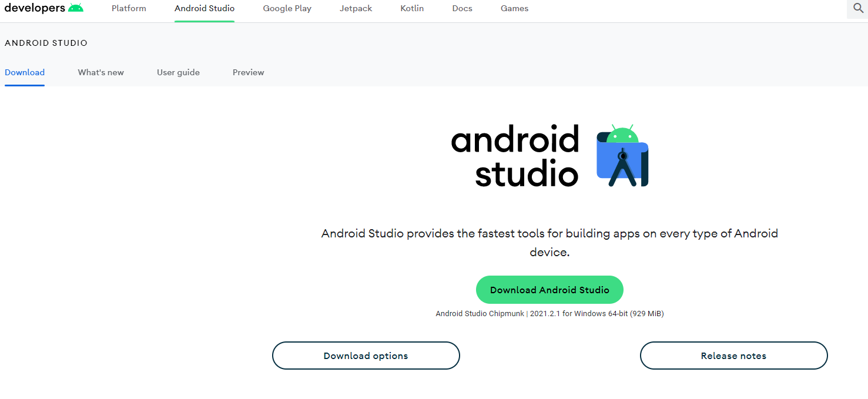
Task: Click the Android Studio compass logo
Action: (x=622, y=156)
